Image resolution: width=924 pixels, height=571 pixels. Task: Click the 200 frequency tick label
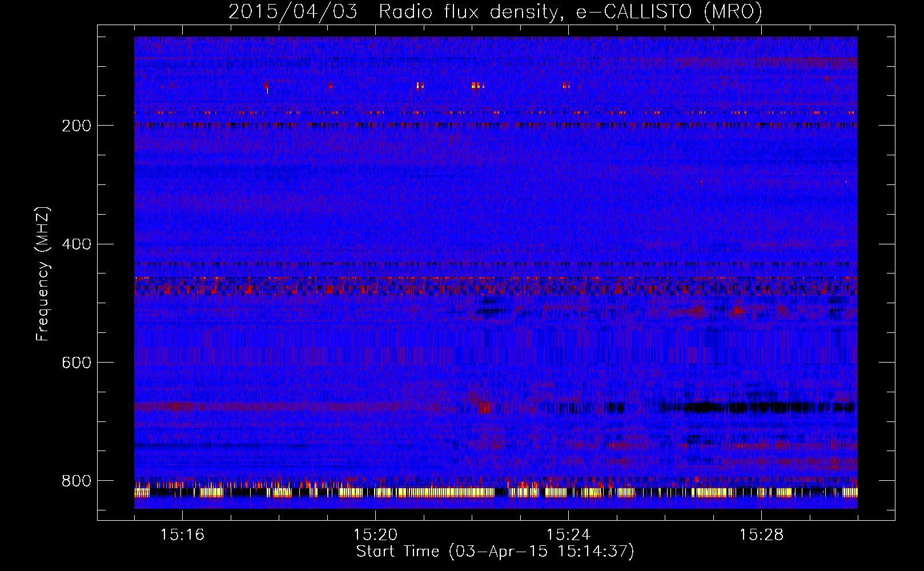tap(77, 126)
